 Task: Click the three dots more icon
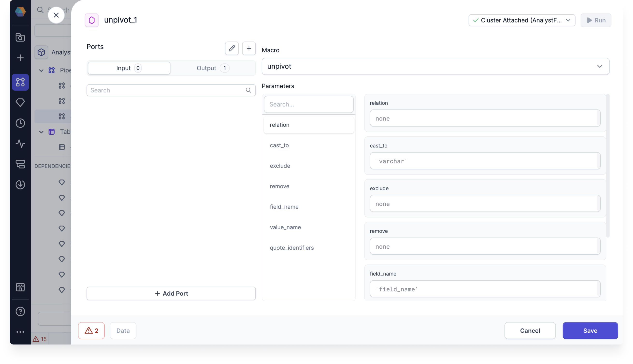pos(20,332)
